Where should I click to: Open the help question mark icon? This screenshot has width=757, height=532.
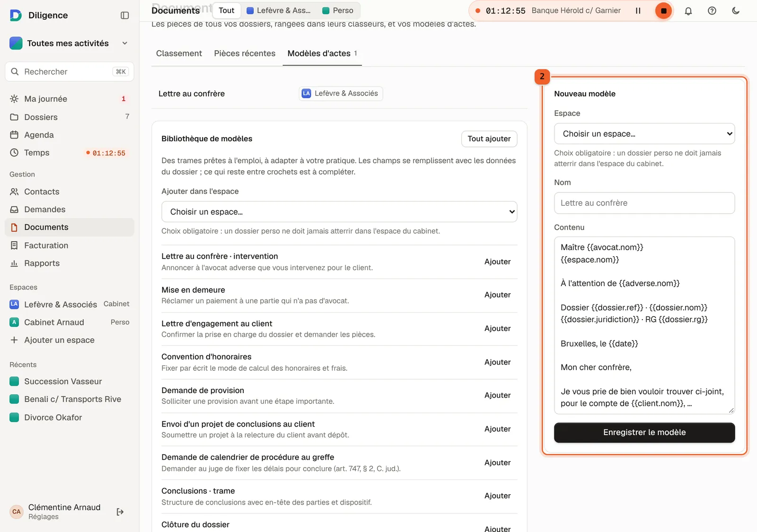pyautogui.click(x=712, y=10)
